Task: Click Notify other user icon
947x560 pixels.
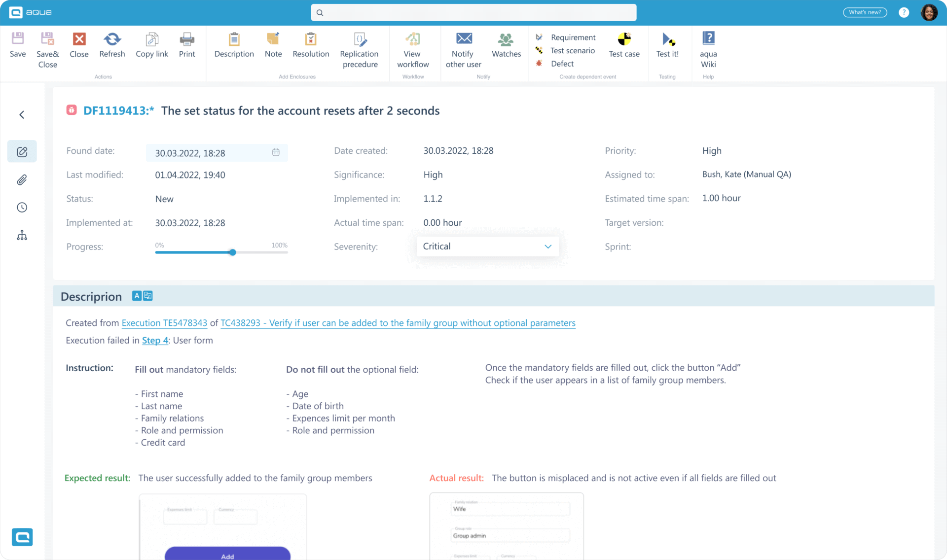Action: click(x=464, y=38)
